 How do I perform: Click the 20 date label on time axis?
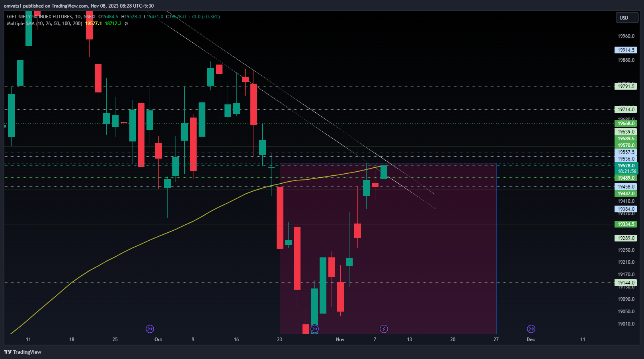click(453, 339)
